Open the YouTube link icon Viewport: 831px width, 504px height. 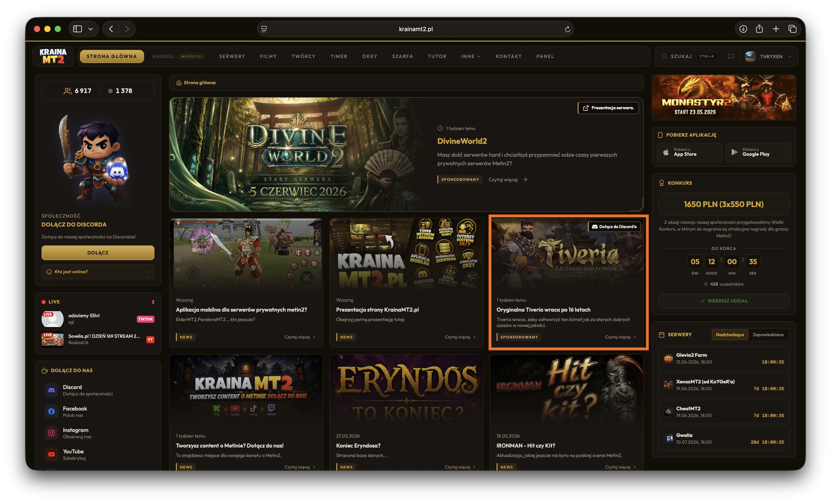pyautogui.click(x=51, y=454)
